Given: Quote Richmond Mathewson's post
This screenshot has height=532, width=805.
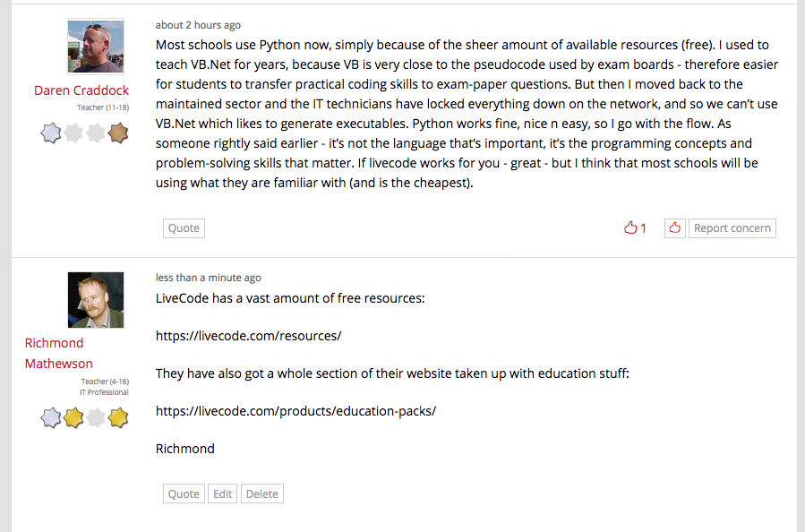Looking at the screenshot, I should pyautogui.click(x=184, y=493).
